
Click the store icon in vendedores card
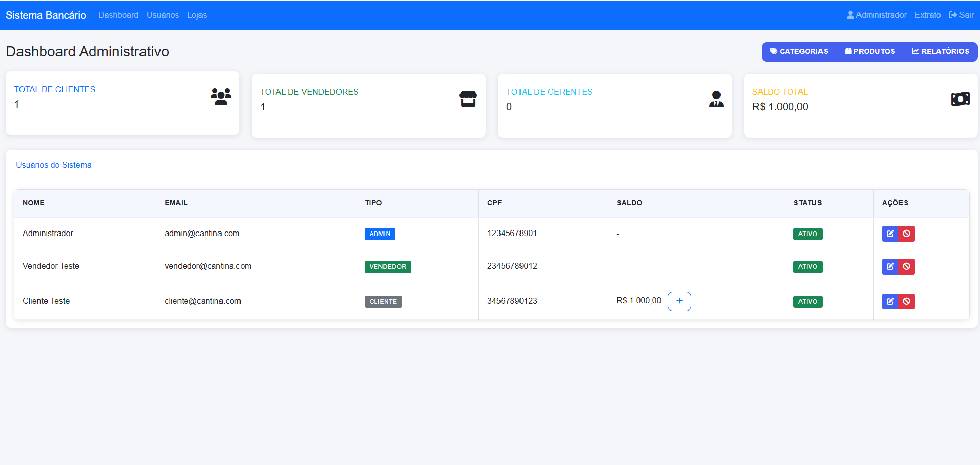pyautogui.click(x=468, y=99)
